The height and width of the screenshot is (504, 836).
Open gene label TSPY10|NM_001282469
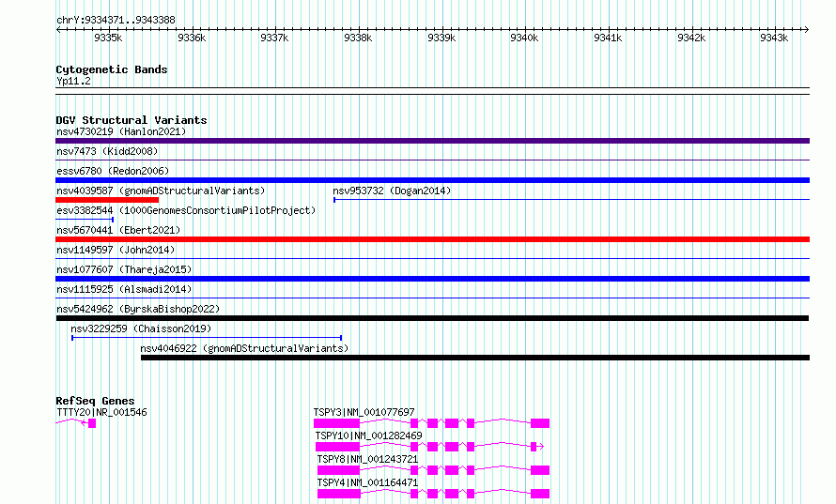click(x=368, y=435)
